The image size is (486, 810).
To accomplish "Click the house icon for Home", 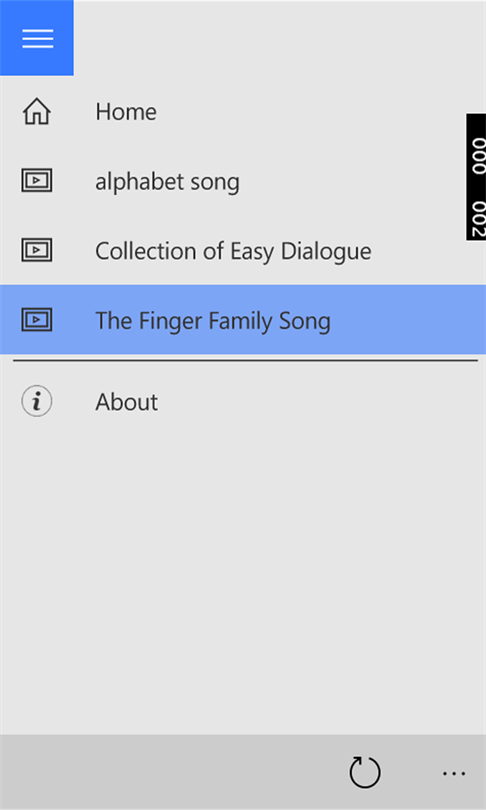I will pyautogui.click(x=37, y=112).
